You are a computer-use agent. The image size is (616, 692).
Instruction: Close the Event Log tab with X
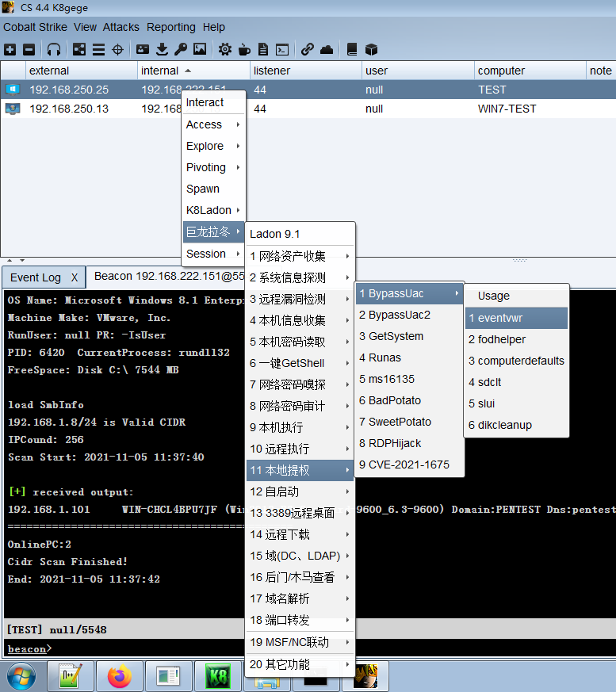click(75, 277)
